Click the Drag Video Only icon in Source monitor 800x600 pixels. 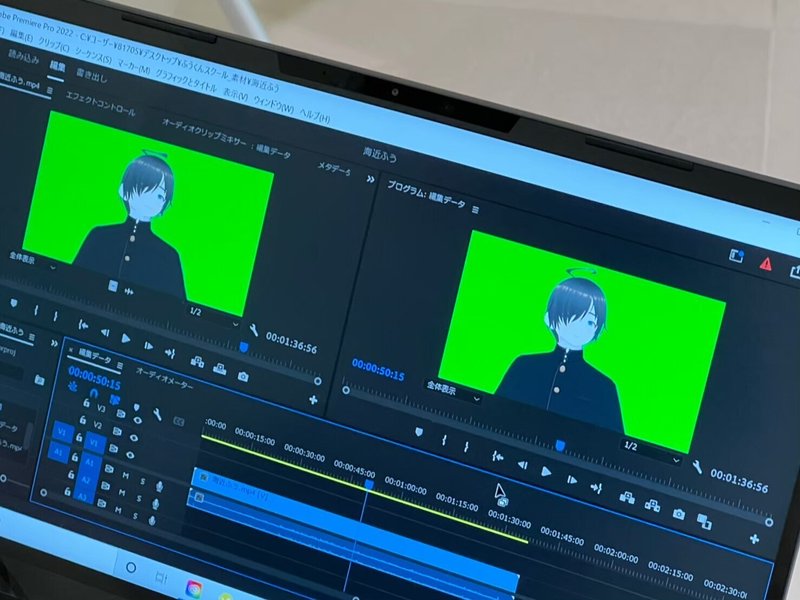tap(113, 286)
